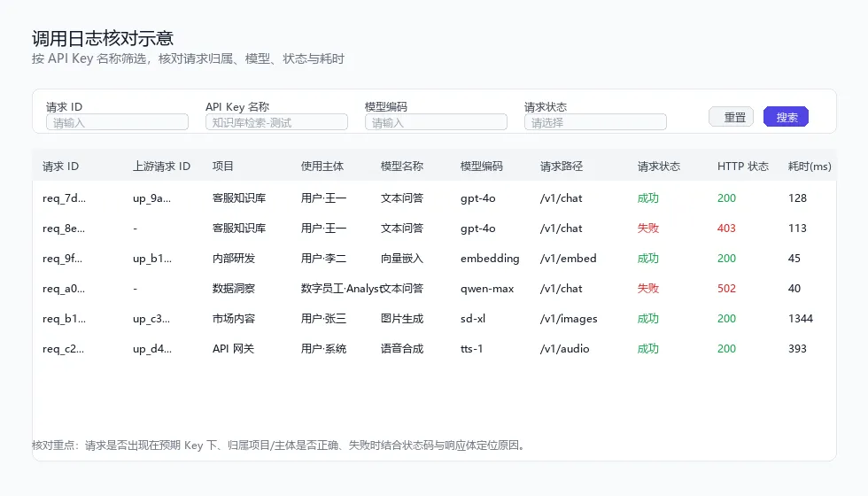Click the HTTP 状态 column header
868x496 pixels.
743,167
